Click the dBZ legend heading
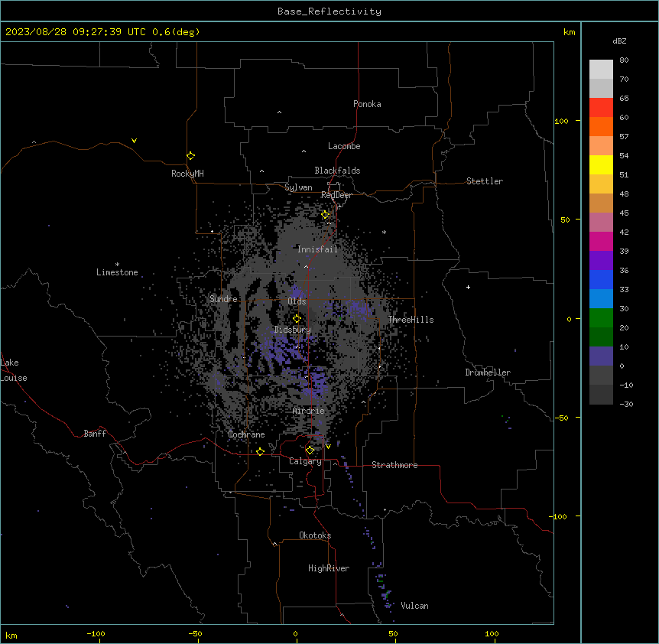 coord(619,41)
